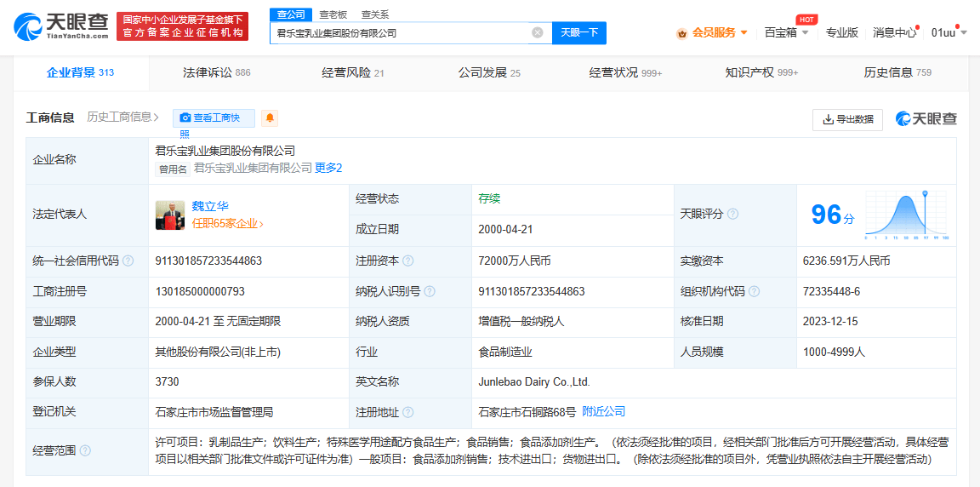Click registered capital 72000万人民币
Screen dimensions: 980x487
[x=514, y=261]
